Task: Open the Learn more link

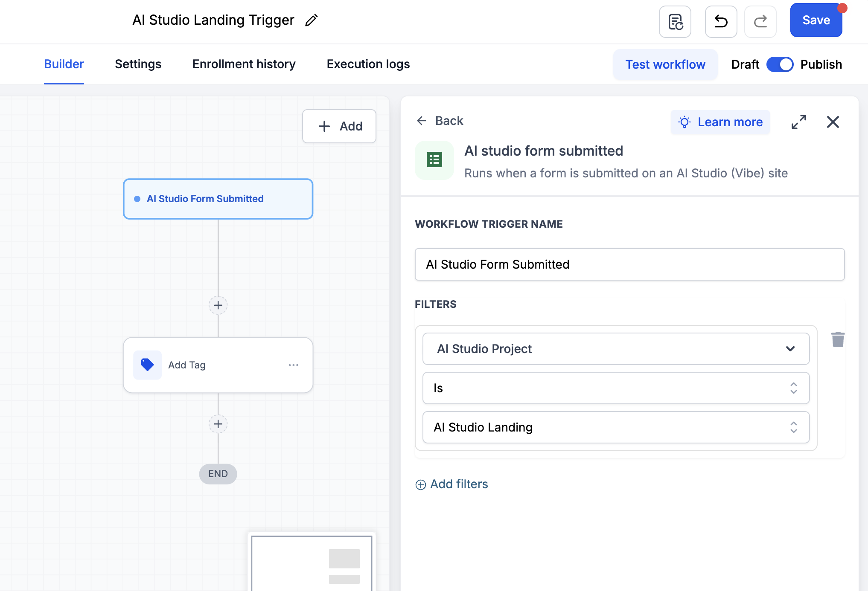Action: click(720, 122)
